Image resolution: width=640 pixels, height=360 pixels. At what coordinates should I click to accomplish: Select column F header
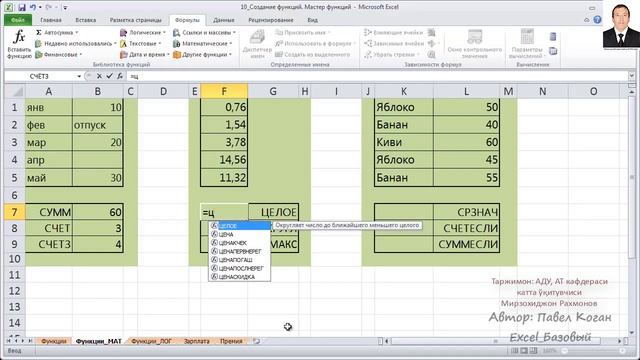(x=224, y=91)
